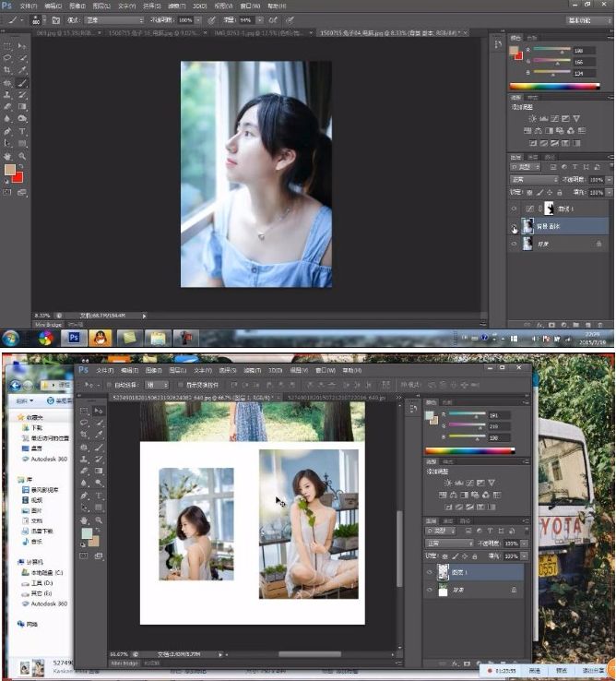Select the Crop tool in the top Photoshop toolbar
Viewport: 616px width, 681px height.
(x=8, y=69)
